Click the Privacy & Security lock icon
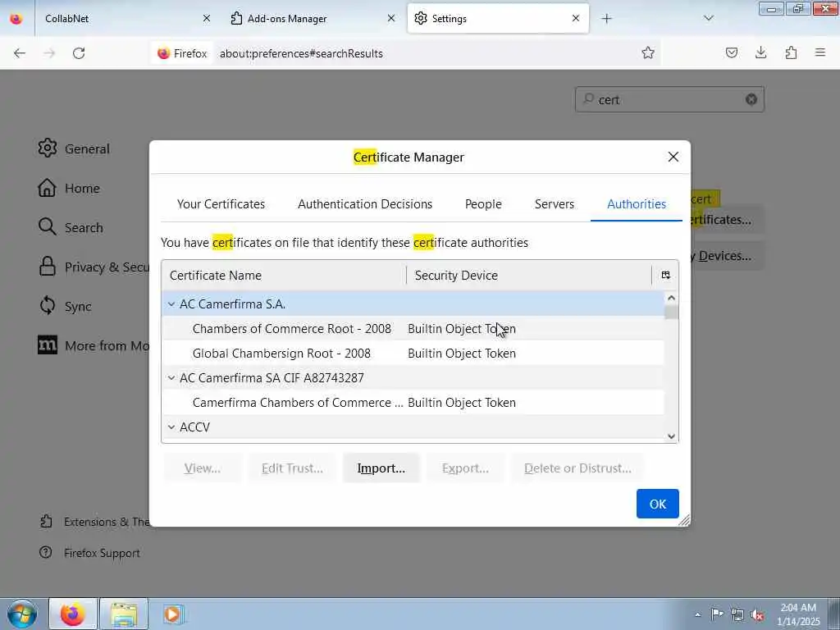 [47, 267]
